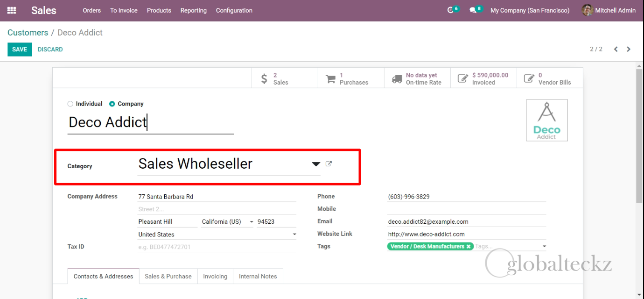Expand the Tags dropdown arrow
The width and height of the screenshot is (644, 299).
[x=544, y=246]
